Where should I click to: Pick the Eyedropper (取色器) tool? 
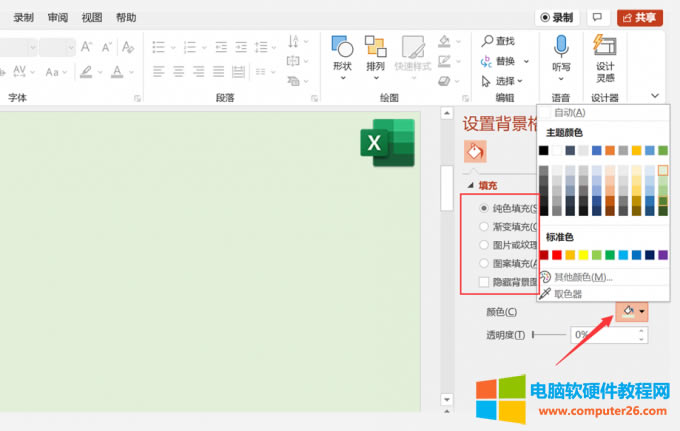[575, 293]
